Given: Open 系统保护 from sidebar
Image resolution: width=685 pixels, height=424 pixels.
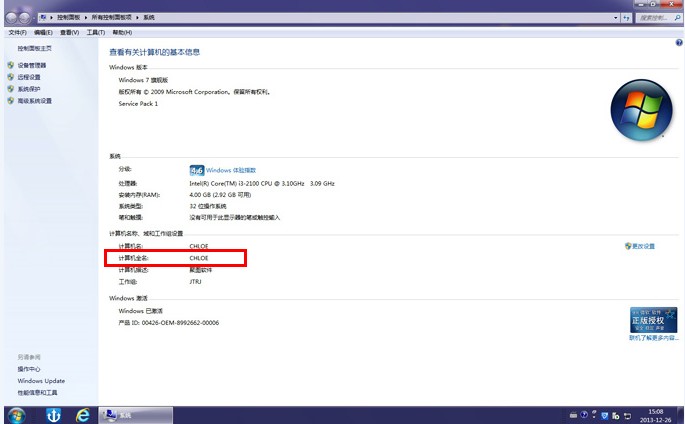Looking at the screenshot, I should 29,89.
